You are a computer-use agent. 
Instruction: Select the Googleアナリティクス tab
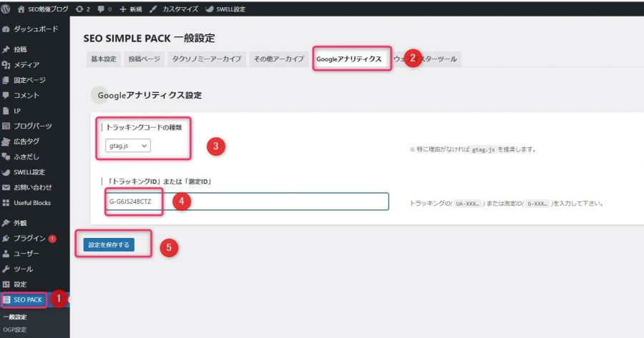(x=348, y=59)
